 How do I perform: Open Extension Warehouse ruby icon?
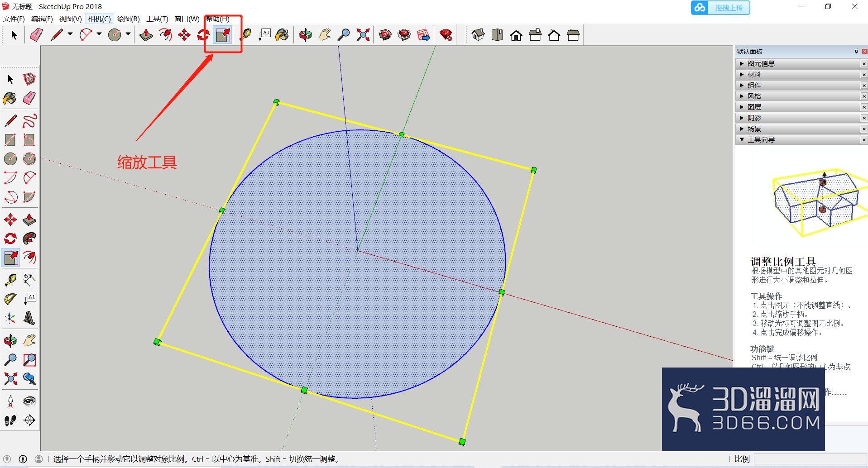(446, 35)
